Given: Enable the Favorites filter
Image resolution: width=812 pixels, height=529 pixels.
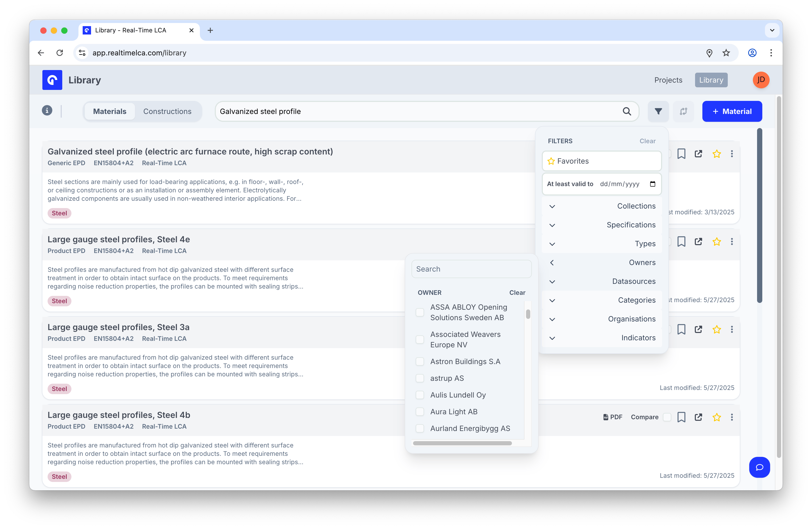Looking at the screenshot, I should click(x=601, y=161).
